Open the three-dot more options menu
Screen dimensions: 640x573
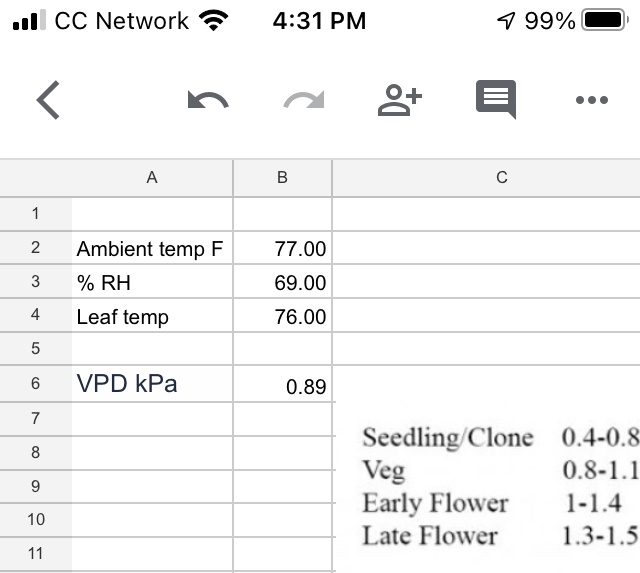[592, 100]
